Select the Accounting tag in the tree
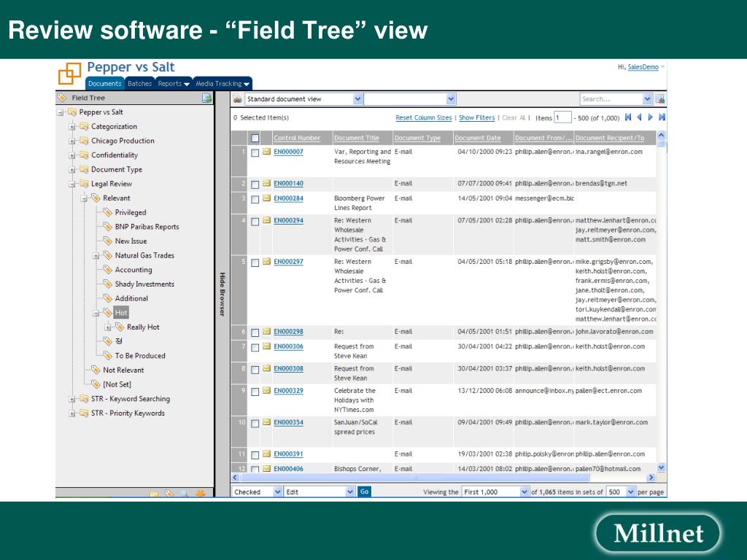747x560 pixels. point(133,270)
